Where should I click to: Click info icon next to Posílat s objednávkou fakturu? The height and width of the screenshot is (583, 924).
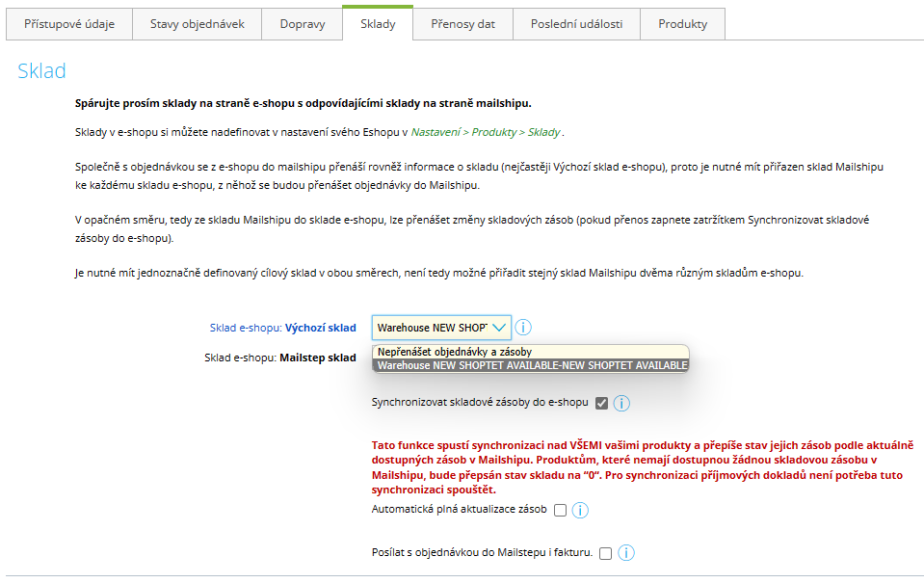[x=626, y=553]
